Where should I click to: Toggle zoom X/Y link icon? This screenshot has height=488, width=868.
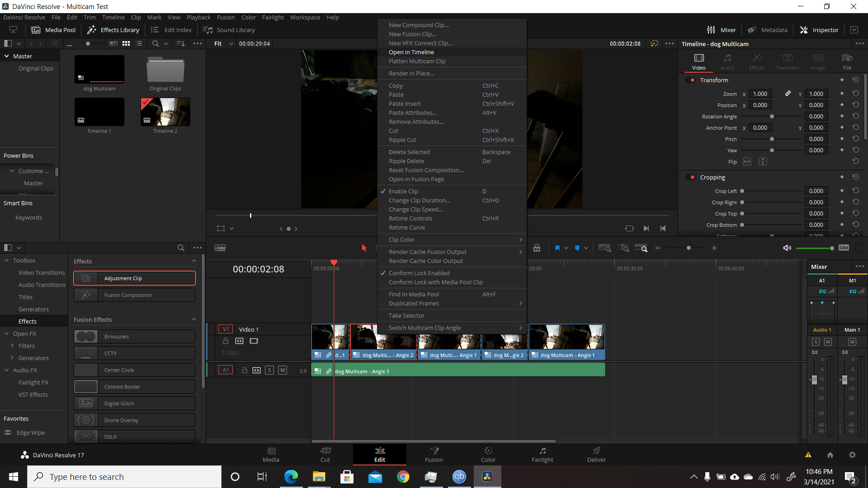788,94
